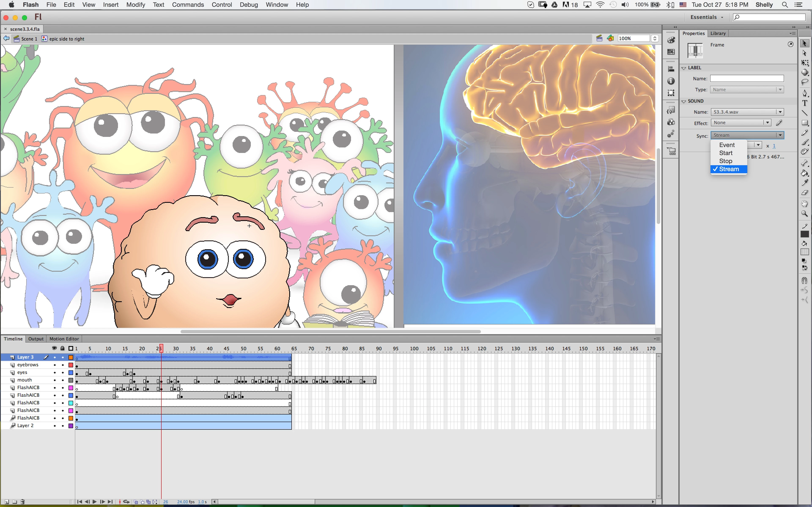Viewport: 812px width, 507px height.
Task: Open the sound Name S3.3.4.wav dropdown
Action: 747,112
